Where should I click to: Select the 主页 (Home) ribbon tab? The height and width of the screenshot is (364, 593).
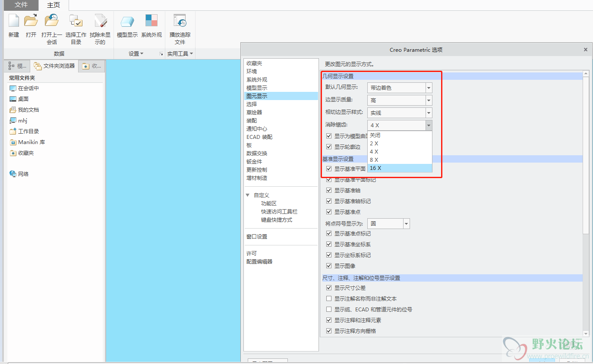point(54,5)
